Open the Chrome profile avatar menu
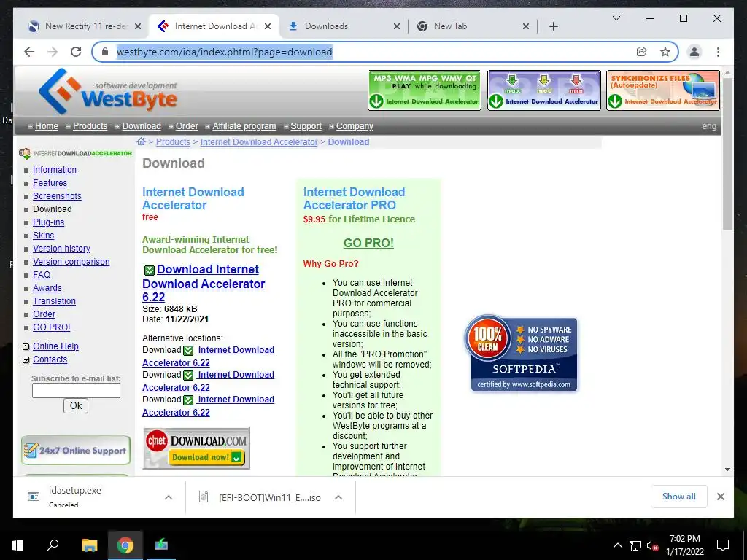The height and width of the screenshot is (560, 747). (694, 52)
